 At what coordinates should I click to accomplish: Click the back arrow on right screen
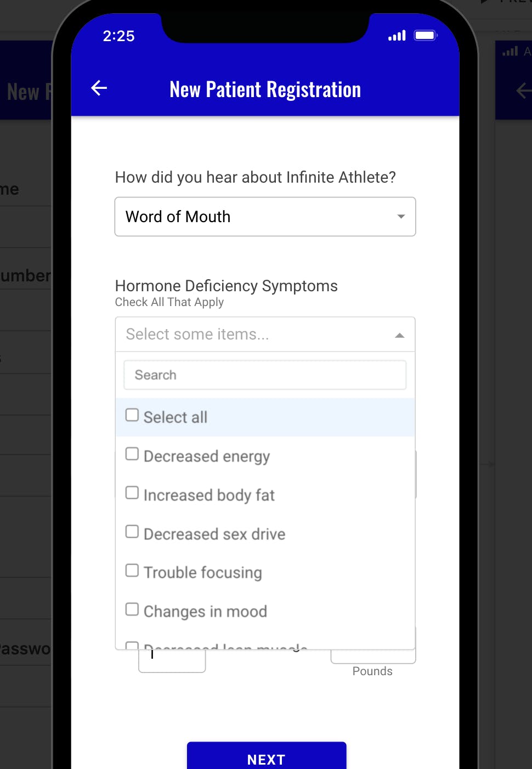[x=523, y=91]
